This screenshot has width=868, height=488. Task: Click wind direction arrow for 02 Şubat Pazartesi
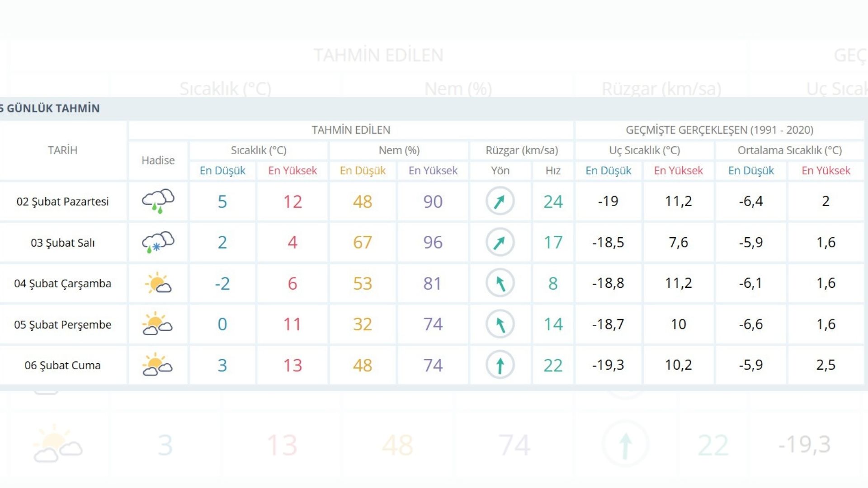tap(500, 201)
